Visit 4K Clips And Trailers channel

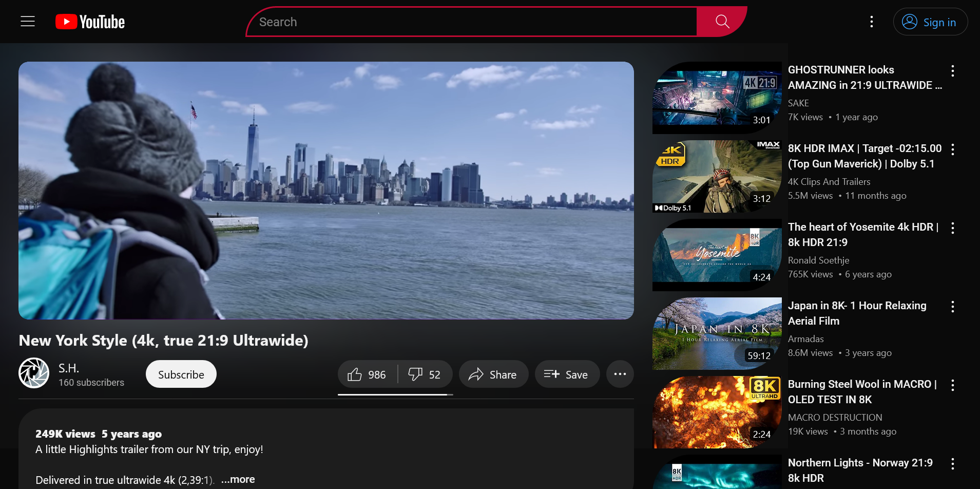[x=829, y=182]
